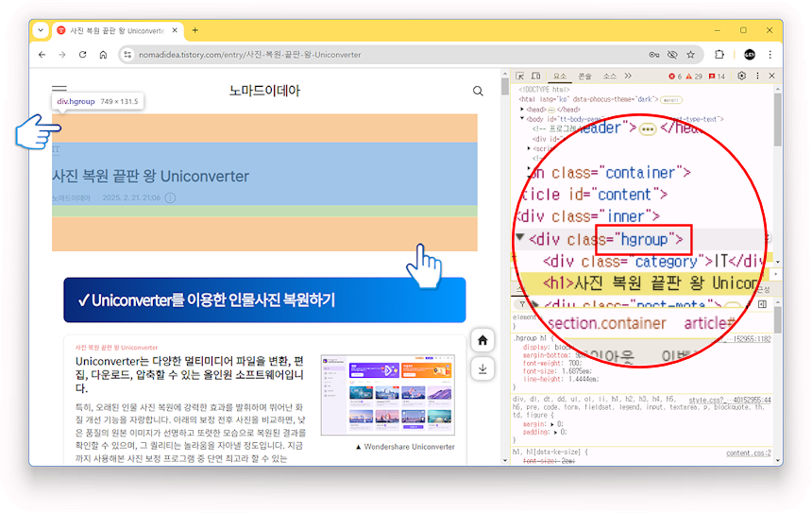
Task: Reload the page with the refresh icon
Action: click(x=82, y=55)
